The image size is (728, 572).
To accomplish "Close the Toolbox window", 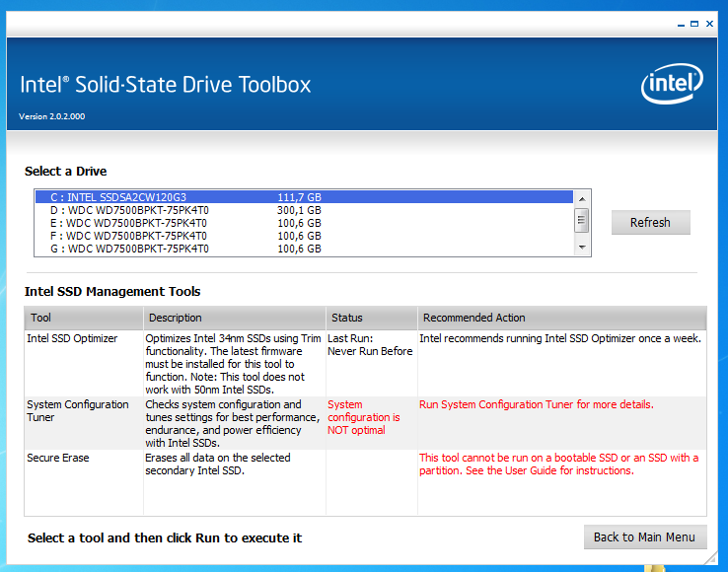I will [709, 24].
